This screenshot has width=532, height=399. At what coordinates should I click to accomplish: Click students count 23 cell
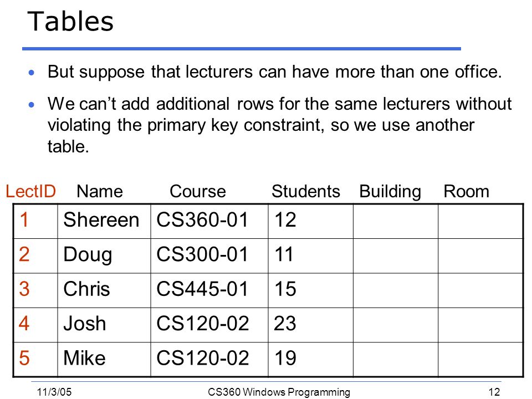(310, 325)
